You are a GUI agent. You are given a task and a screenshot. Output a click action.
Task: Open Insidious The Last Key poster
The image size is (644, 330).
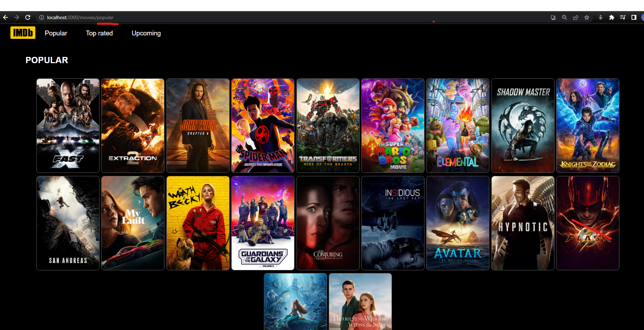(393, 223)
